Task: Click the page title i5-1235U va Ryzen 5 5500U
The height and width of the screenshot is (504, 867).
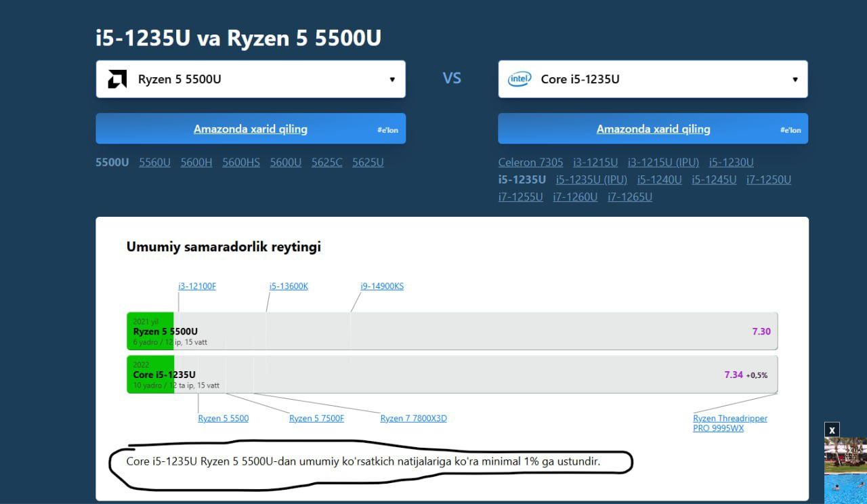Action: click(x=238, y=38)
